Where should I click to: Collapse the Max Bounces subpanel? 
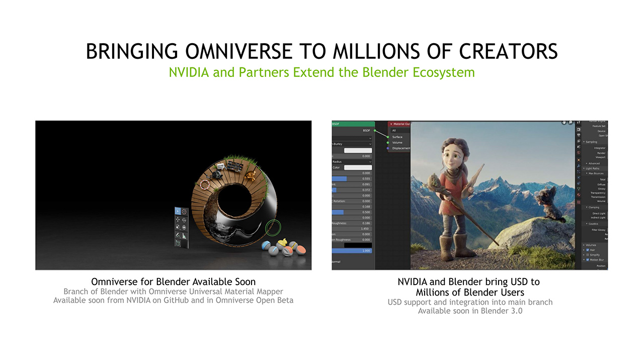tap(587, 173)
